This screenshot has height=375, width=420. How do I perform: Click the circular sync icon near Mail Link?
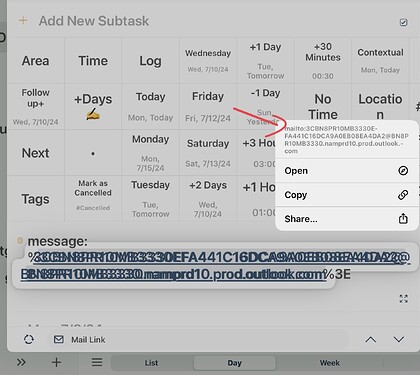pyautogui.click(x=29, y=339)
